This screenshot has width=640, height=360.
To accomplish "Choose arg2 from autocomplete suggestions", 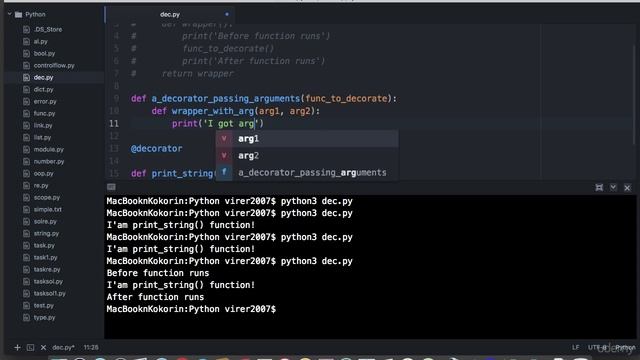I will [x=307, y=156].
